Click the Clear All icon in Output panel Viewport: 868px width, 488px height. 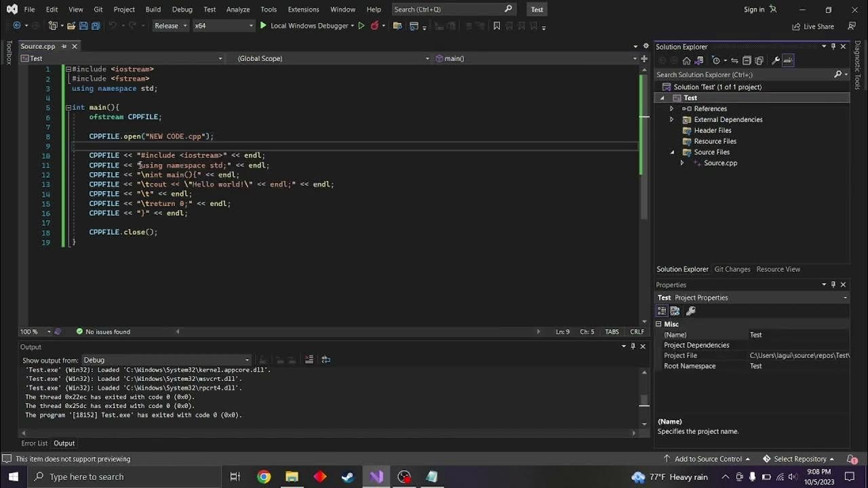309,360
